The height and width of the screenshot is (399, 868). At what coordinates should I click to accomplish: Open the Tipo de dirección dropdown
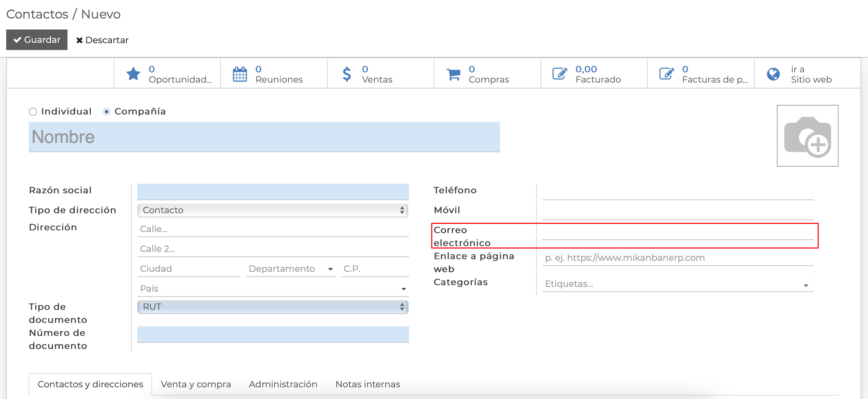pyautogui.click(x=272, y=210)
